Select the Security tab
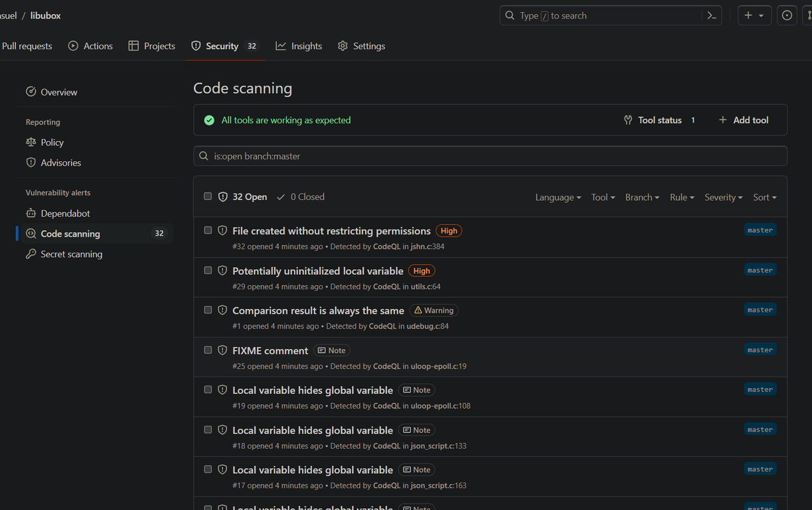The width and height of the screenshot is (812, 510). 225,46
